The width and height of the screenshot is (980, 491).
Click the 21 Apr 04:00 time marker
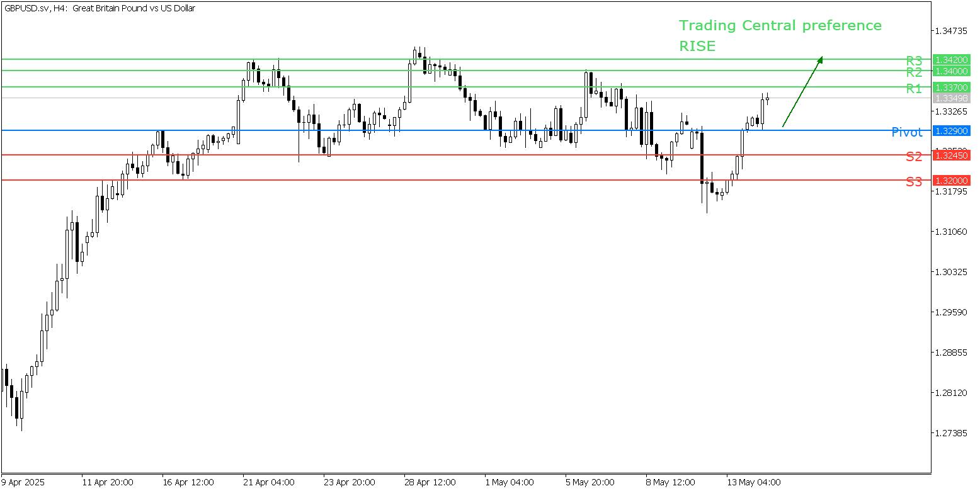tap(269, 482)
